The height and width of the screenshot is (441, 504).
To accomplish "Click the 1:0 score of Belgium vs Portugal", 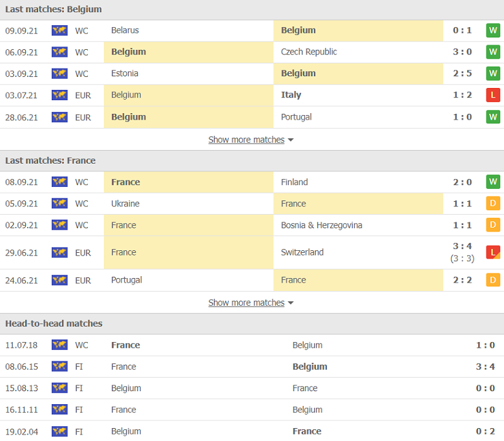I will (x=462, y=117).
